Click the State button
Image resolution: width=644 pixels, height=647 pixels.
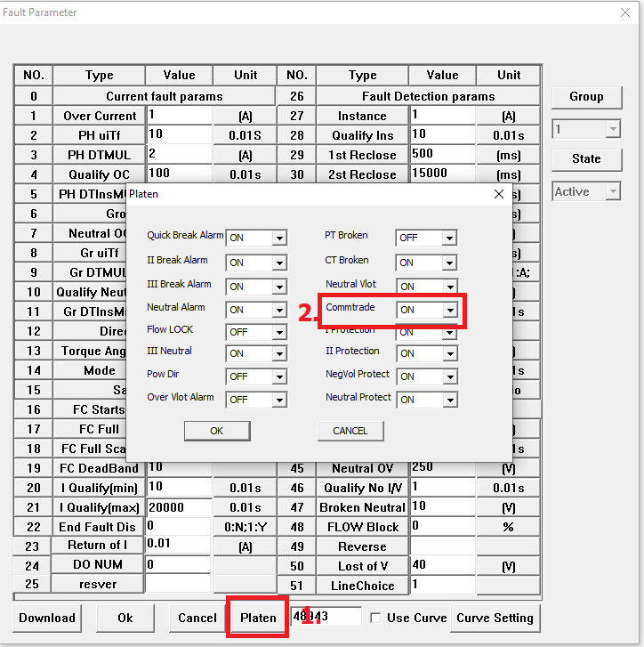(585, 158)
